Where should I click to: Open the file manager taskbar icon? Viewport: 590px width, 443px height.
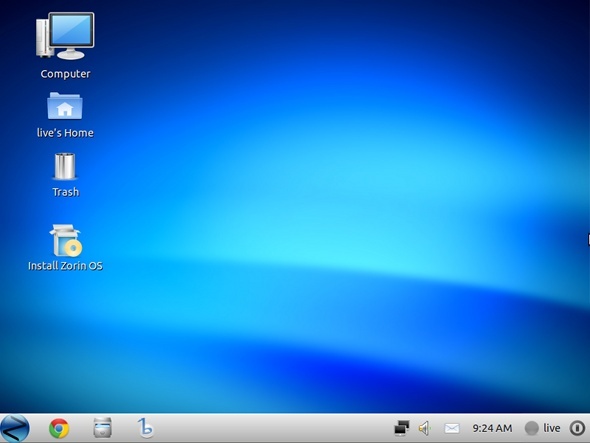(x=102, y=428)
